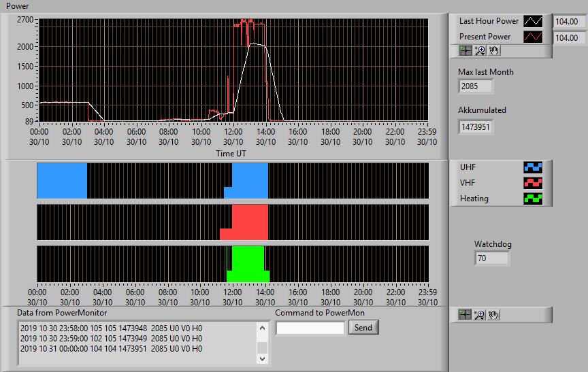Click the scroll up arrow in data log
Viewport: 588px width, 372px height.
tap(263, 328)
